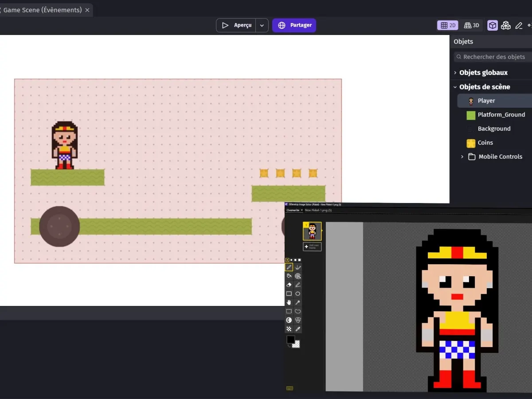Pick the transparent secondary color swatch
This screenshot has width=532, height=399.
tap(296, 344)
